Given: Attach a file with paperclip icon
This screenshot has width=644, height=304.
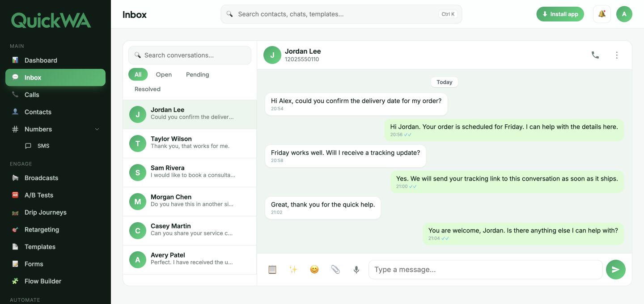Looking at the screenshot, I should [335, 270].
